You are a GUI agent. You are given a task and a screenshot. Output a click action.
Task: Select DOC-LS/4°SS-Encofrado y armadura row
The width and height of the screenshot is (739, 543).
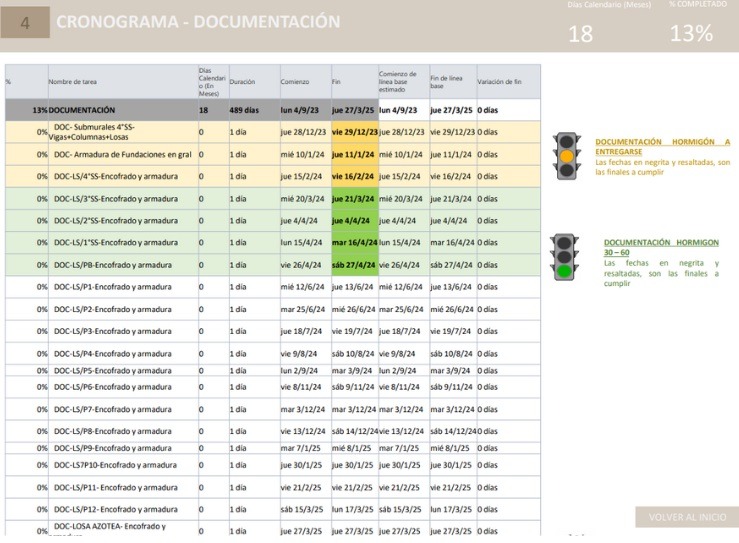pos(273,176)
